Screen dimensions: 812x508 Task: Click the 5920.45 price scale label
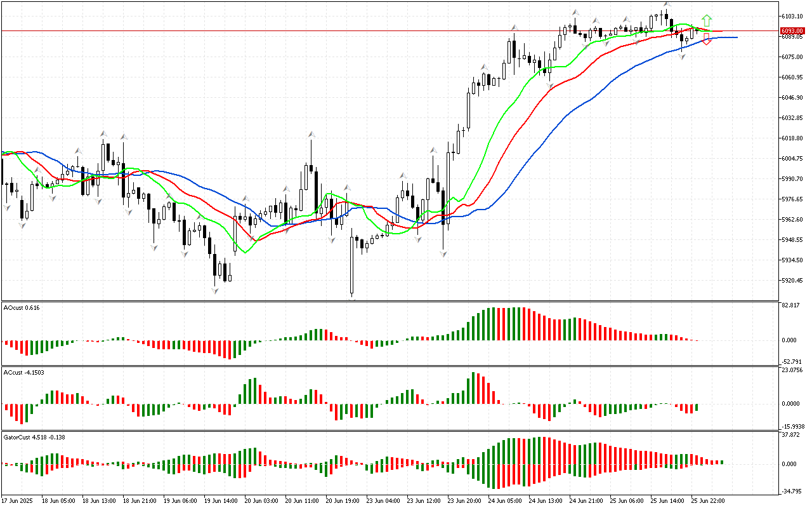click(792, 281)
